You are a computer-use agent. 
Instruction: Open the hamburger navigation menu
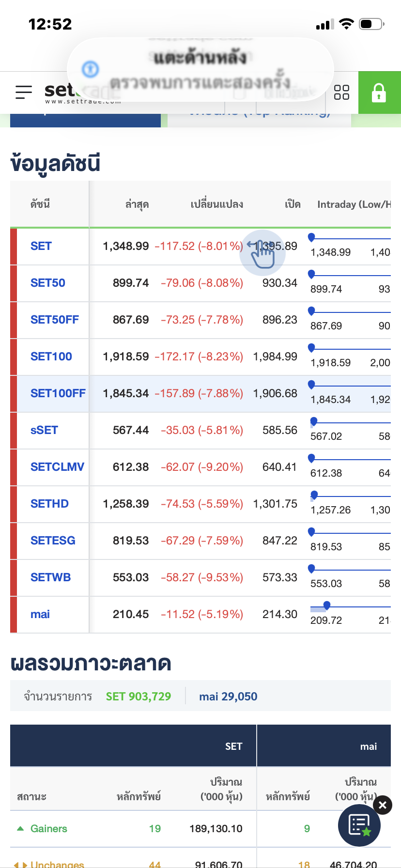(x=23, y=92)
